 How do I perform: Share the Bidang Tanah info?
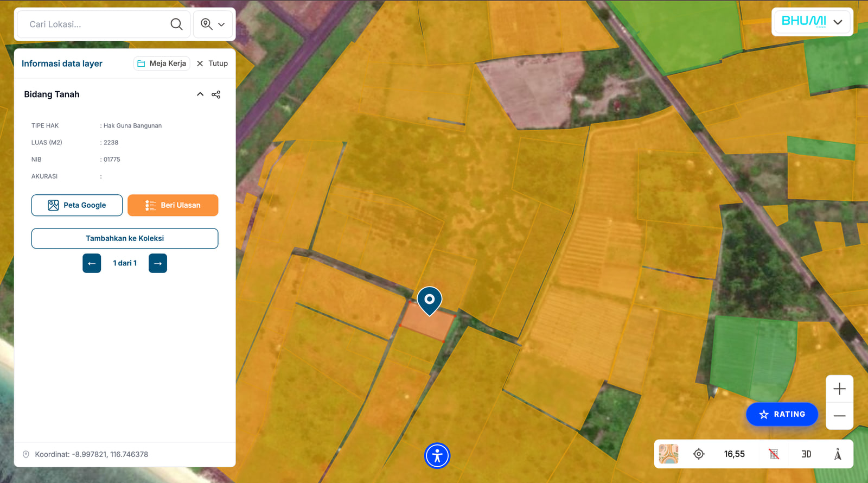click(x=216, y=94)
